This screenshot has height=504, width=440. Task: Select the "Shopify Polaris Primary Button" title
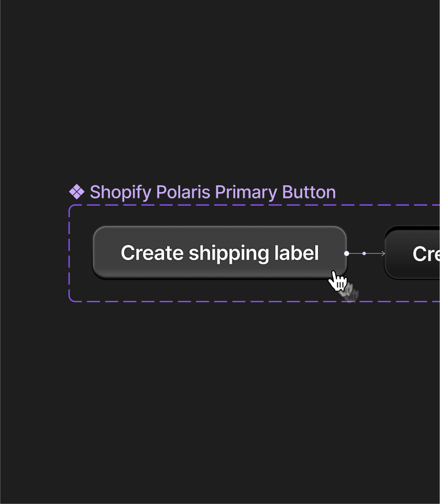[x=212, y=192]
